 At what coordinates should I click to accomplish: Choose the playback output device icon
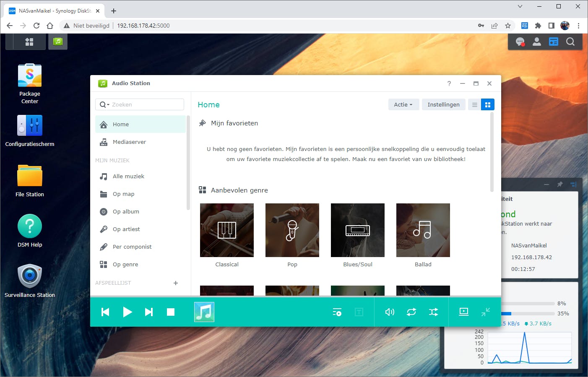(464, 312)
